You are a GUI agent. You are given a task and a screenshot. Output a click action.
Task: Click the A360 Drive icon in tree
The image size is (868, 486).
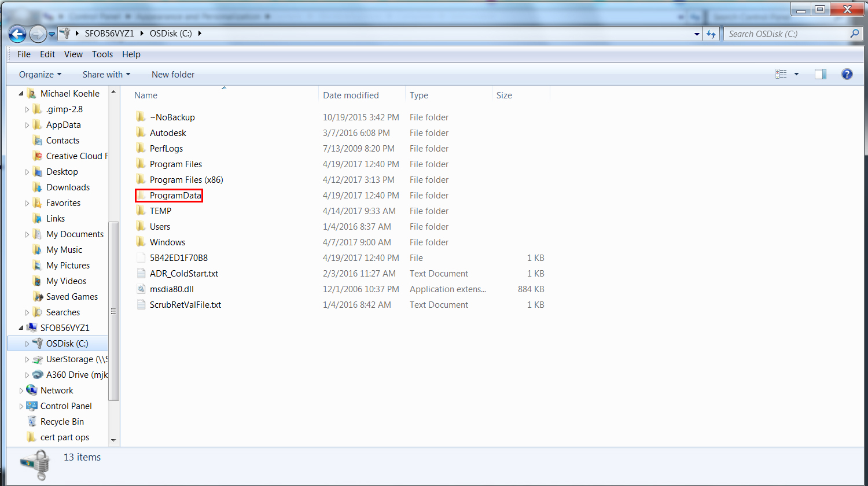(37, 374)
